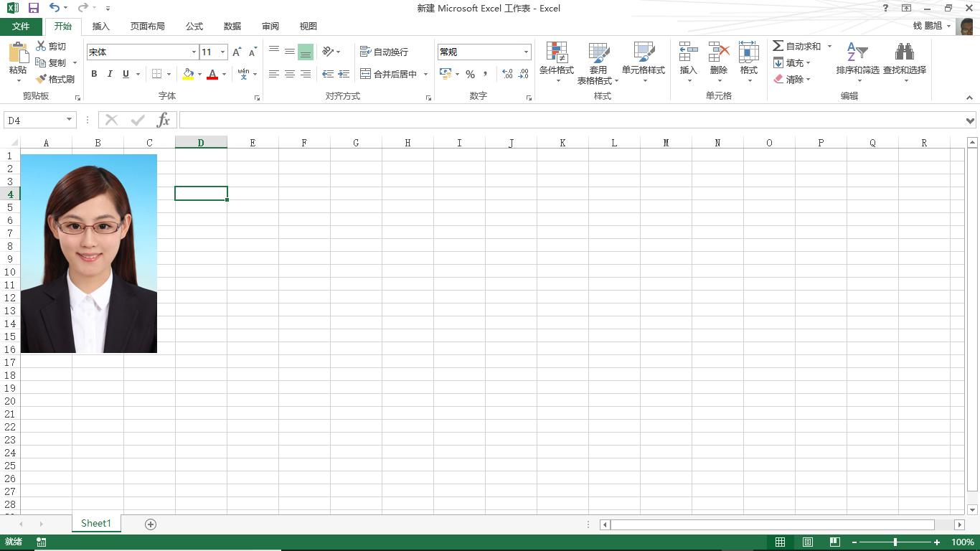Toggle wrap text (自动换行)
Viewport: 980px width, 551px height.
385,51
